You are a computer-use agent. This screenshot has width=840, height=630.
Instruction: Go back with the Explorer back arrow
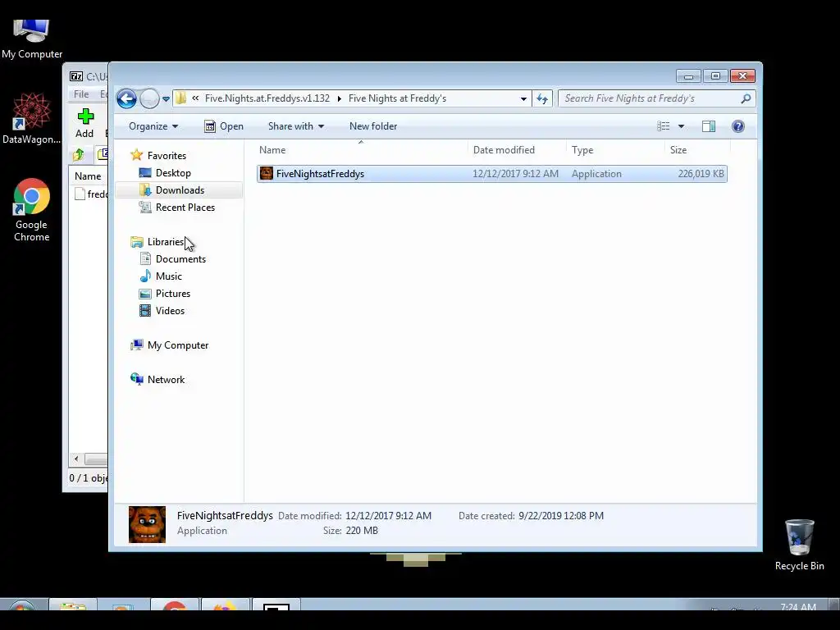tap(126, 98)
